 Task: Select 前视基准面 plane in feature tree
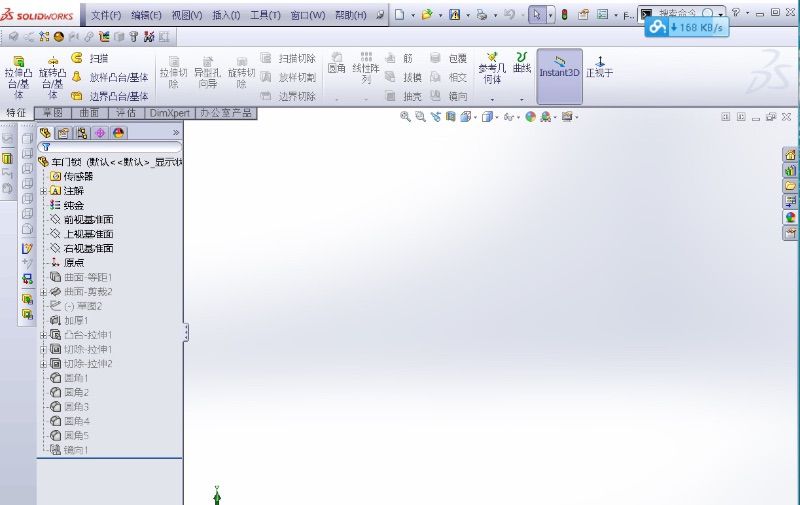pyautogui.click(x=88, y=219)
